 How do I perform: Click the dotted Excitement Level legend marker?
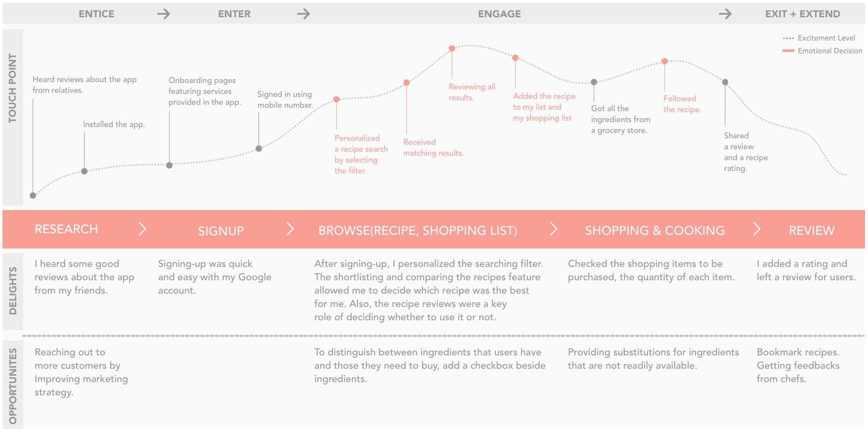(x=788, y=38)
